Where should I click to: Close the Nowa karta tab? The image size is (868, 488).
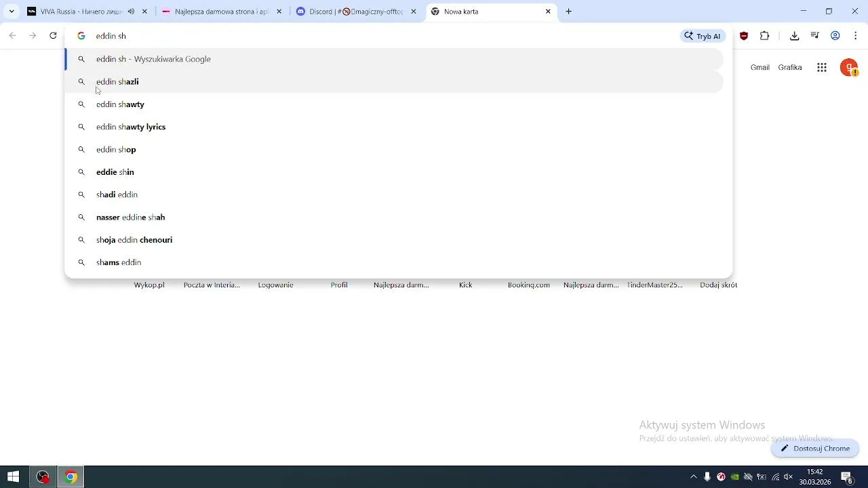pos(549,12)
